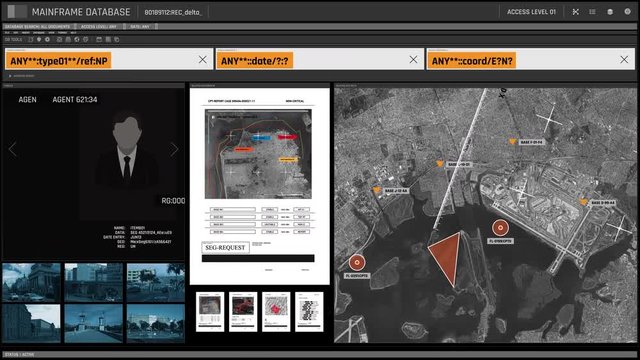This screenshot has width=640, height=360.
Task: Click aerial map image in CPI report page
Action: pyautogui.click(x=258, y=154)
